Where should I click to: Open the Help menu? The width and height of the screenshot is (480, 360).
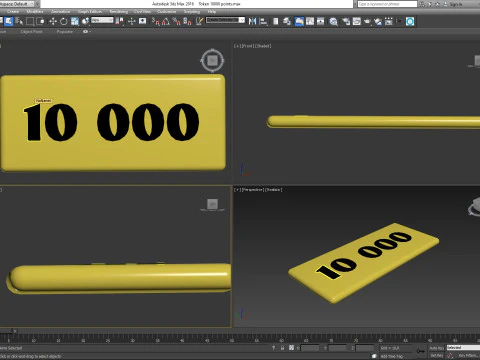212,11
